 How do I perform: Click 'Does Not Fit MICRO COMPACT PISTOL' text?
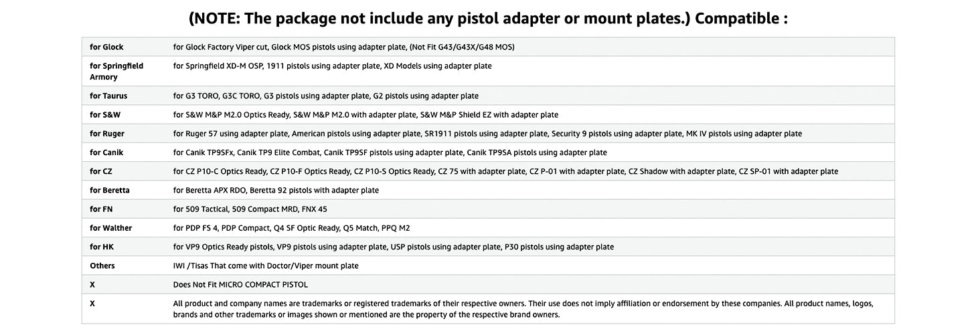coord(240,284)
